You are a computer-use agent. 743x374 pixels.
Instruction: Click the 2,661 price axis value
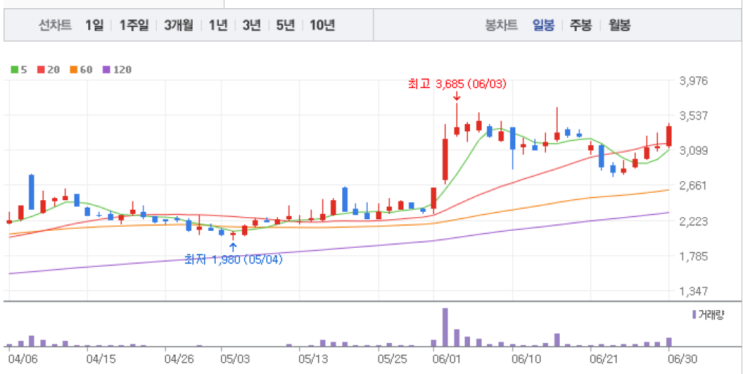click(693, 186)
